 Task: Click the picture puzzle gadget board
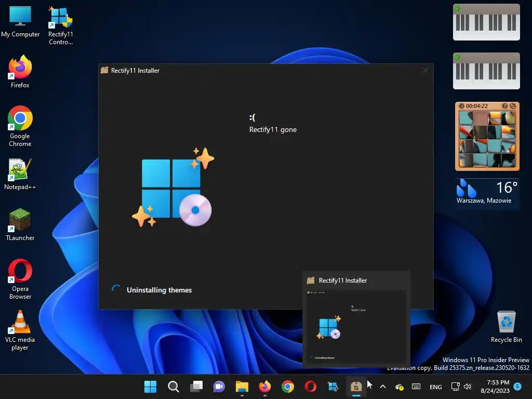(487, 139)
